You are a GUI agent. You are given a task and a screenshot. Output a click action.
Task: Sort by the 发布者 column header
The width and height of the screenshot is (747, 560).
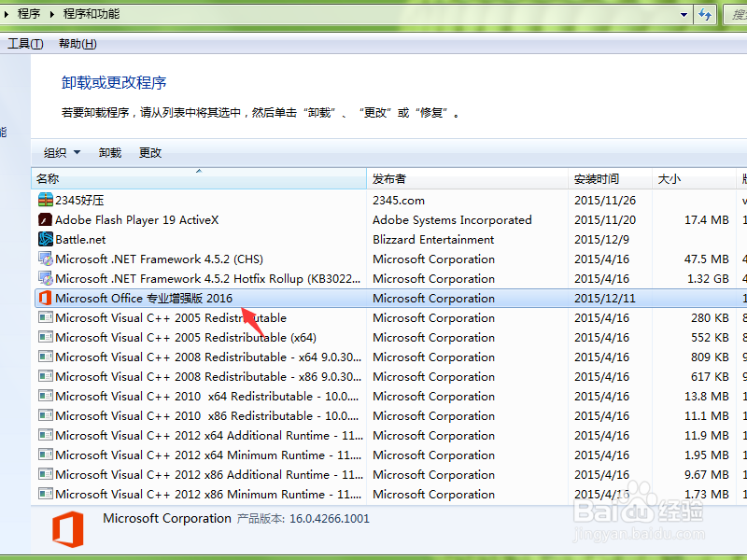[x=468, y=178]
